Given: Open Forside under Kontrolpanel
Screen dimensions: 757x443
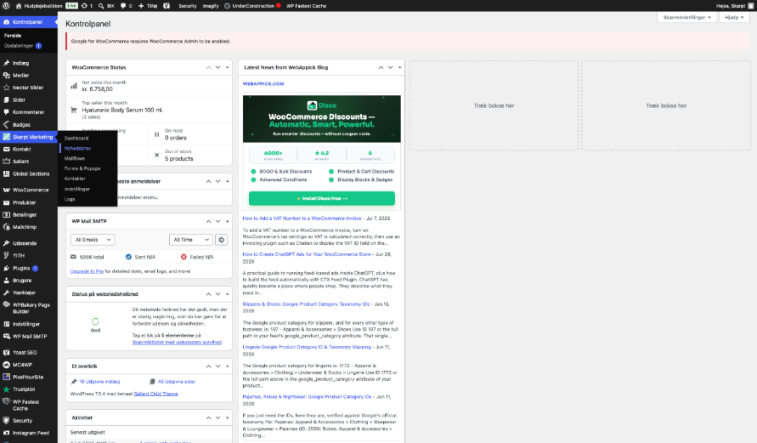Looking at the screenshot, I should point(13,35).
